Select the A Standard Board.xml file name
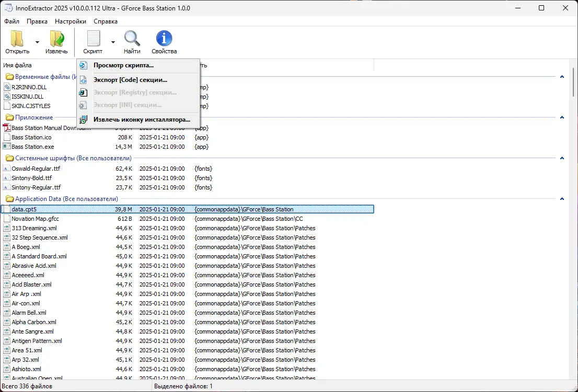The width and height of the screenshot is (578, 392). (39, 256)
